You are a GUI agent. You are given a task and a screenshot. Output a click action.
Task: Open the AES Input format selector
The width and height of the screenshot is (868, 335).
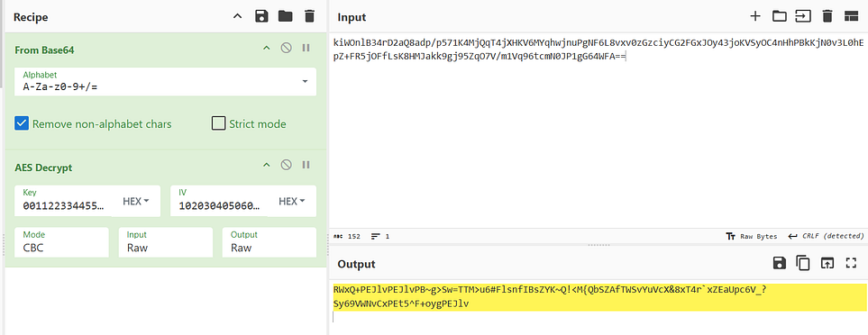tap(166, 242)
